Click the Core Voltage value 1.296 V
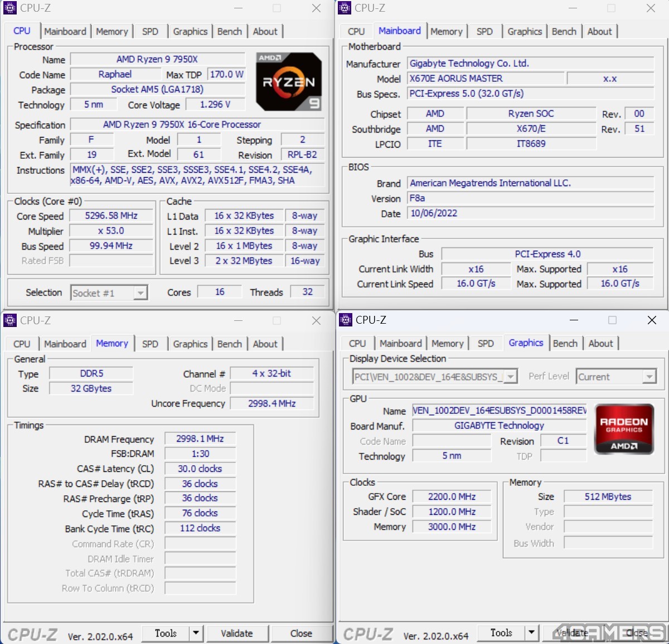 tap(215, 104)
